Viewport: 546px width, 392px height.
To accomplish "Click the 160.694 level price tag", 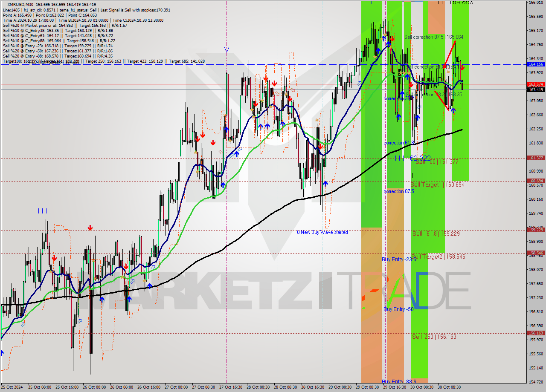I will tap(536, 181).
